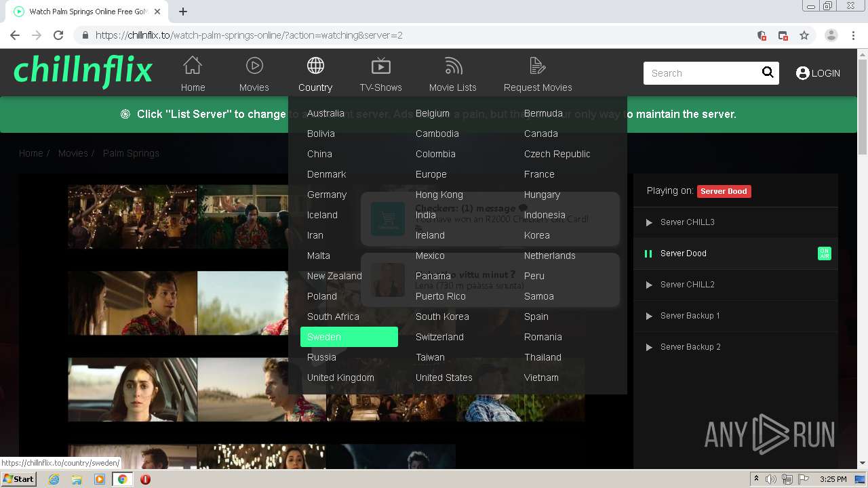Click the Country globe icon
This screenshot has width=868, height=488.
(315, 66)
